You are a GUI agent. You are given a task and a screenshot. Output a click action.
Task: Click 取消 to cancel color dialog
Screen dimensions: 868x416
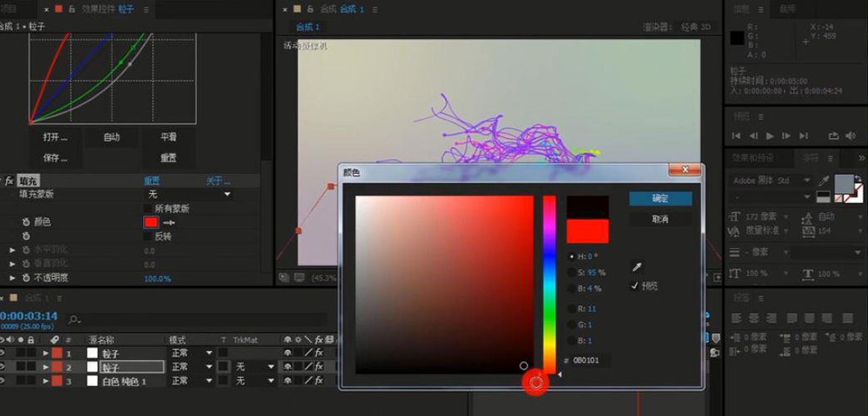660,220
